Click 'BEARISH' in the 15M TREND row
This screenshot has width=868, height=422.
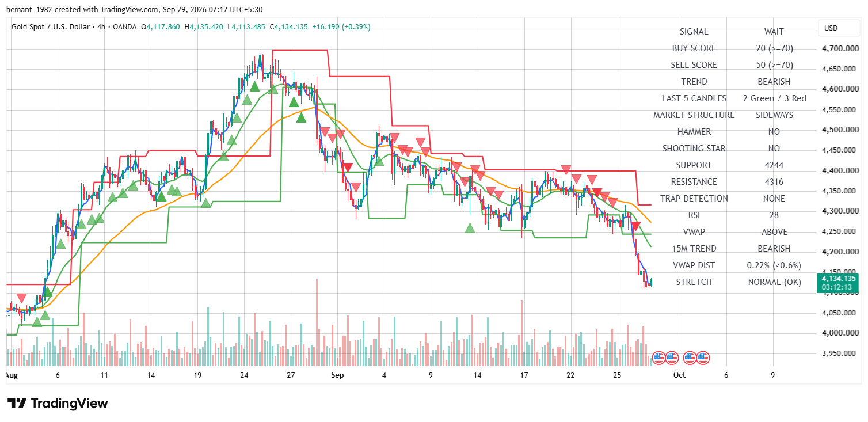pos(774,249)
